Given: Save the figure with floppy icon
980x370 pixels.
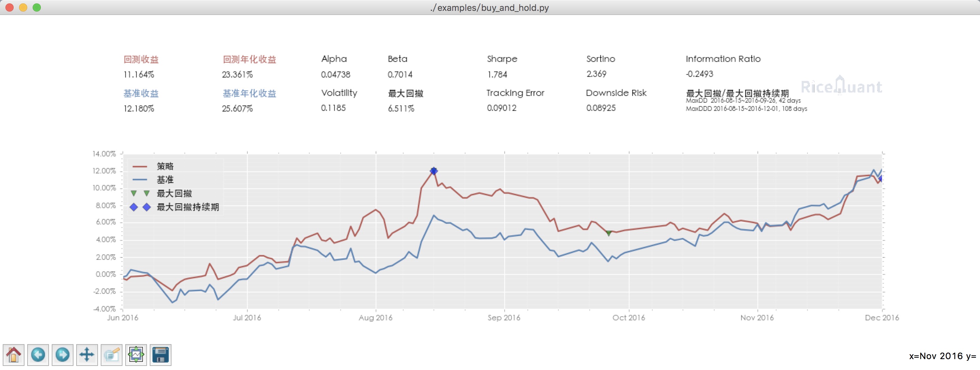Looking at the screenshot, I should (x=160, y=354).
